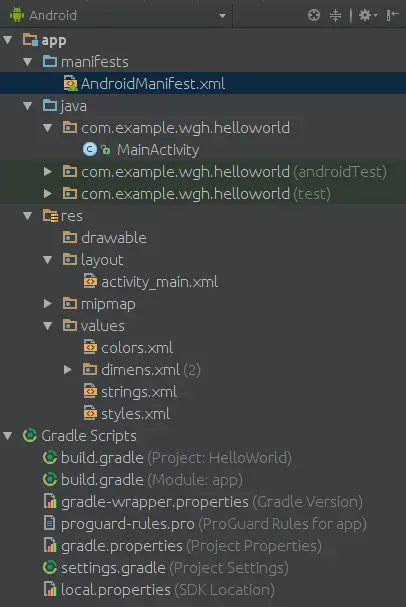This screenshot has height=607, width=406.
Task: Select gradle-wrapper.properties (Gradle Version) text
Action: [212, 502]
